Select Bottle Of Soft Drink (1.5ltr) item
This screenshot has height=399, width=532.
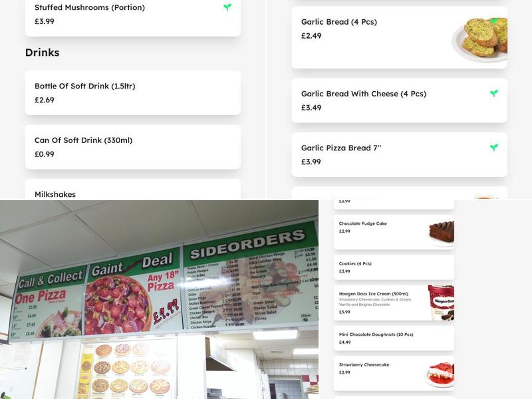coord(132,92)
